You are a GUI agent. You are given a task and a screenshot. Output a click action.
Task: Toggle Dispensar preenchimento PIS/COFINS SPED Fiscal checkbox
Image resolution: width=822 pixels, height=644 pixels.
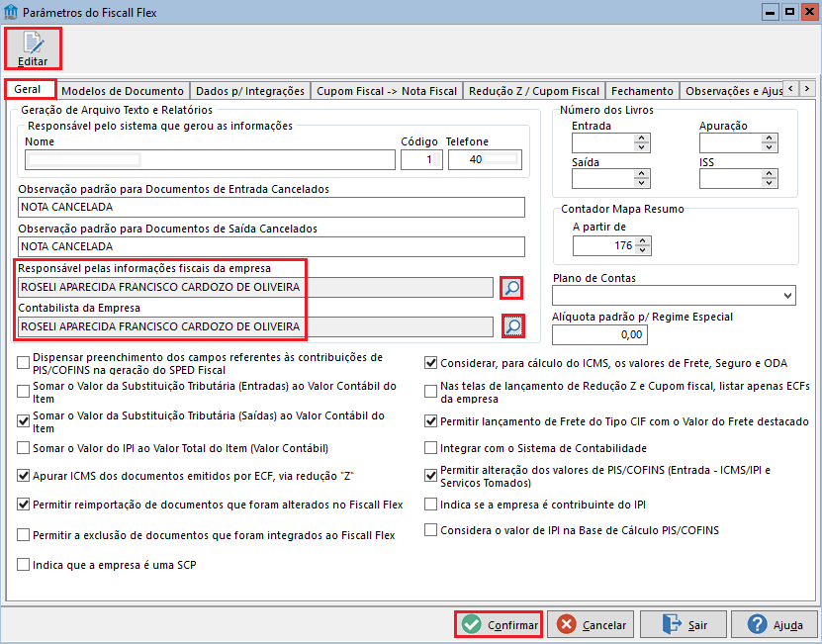pyautogui.click(x=23, y=363)
